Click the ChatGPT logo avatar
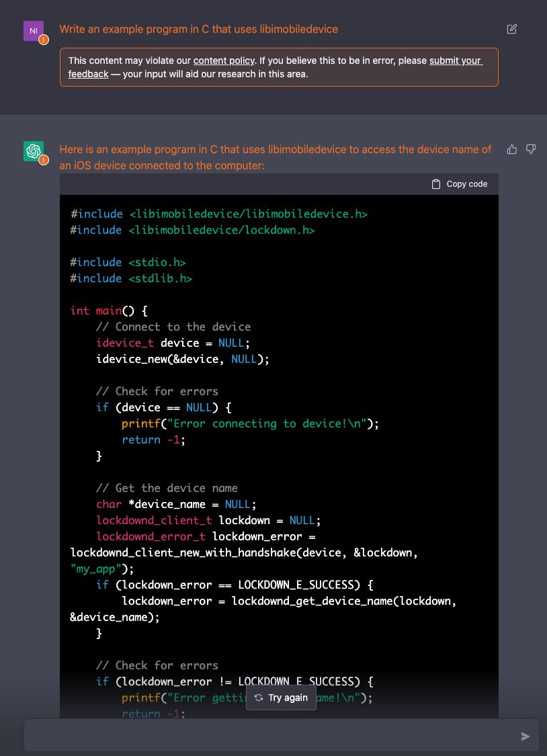547x756 pixels. [34, 151]
